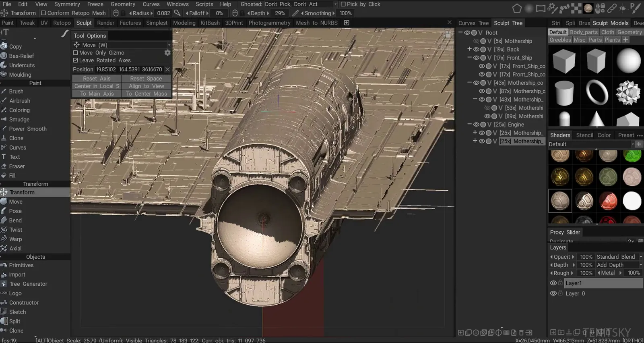This screenshot has height=343, width=644.
Task: Toggle Conform Retopo Mesh checkbox
Action: pos(43,13)
